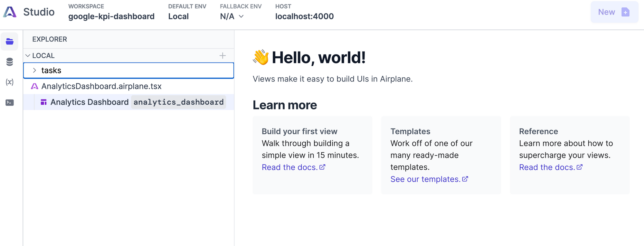Select the tasks folder row
Image resolution: width=644 pixels, height=246 pixels.
click(128, 70)
